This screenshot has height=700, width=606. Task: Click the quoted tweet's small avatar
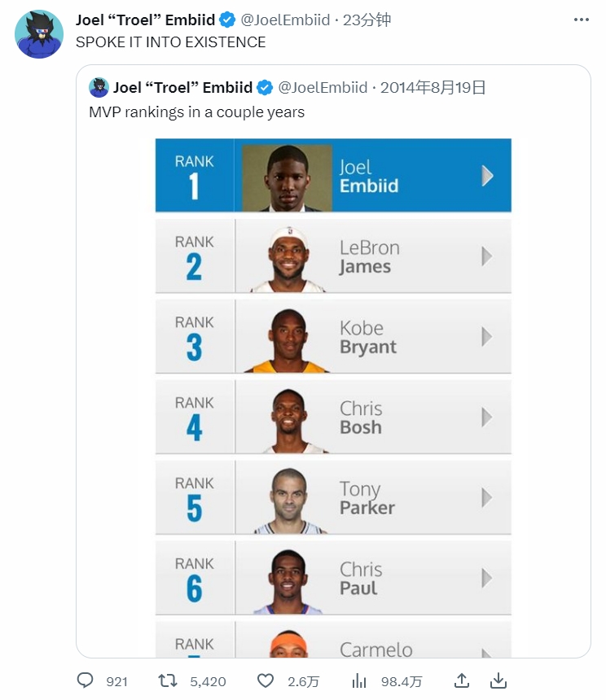(x=99, y=87)
